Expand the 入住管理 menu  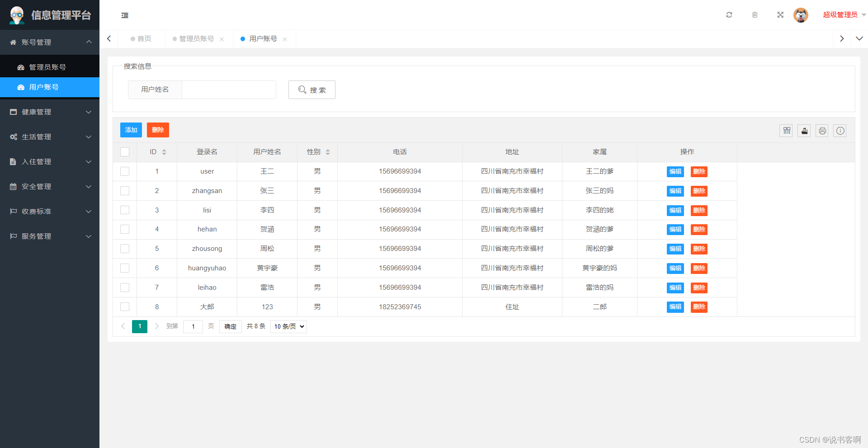(x=50, y=162)
